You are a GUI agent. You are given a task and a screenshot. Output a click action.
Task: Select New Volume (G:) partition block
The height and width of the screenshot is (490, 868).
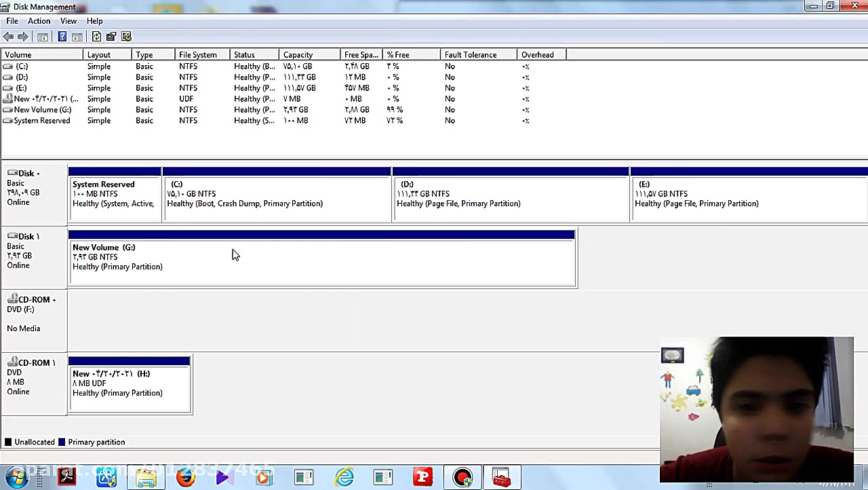coord(322,261)
